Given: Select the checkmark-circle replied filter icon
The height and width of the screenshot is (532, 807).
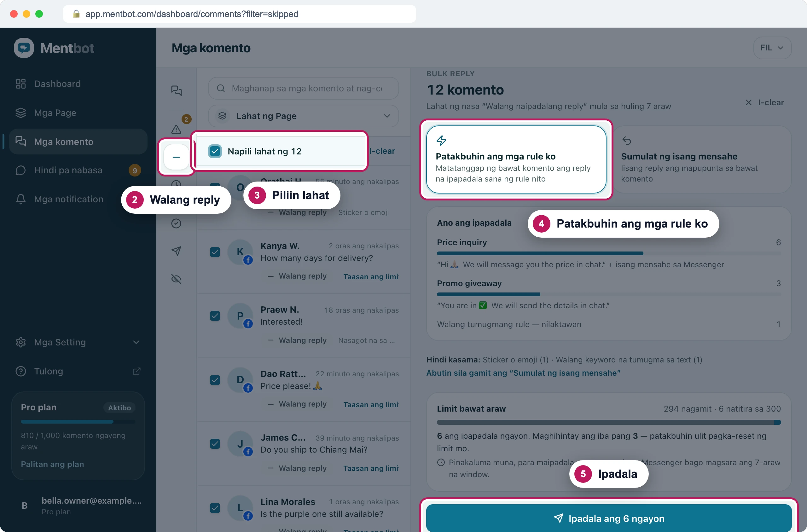Looking at the screenshot, I should click(x=176, y=223).
